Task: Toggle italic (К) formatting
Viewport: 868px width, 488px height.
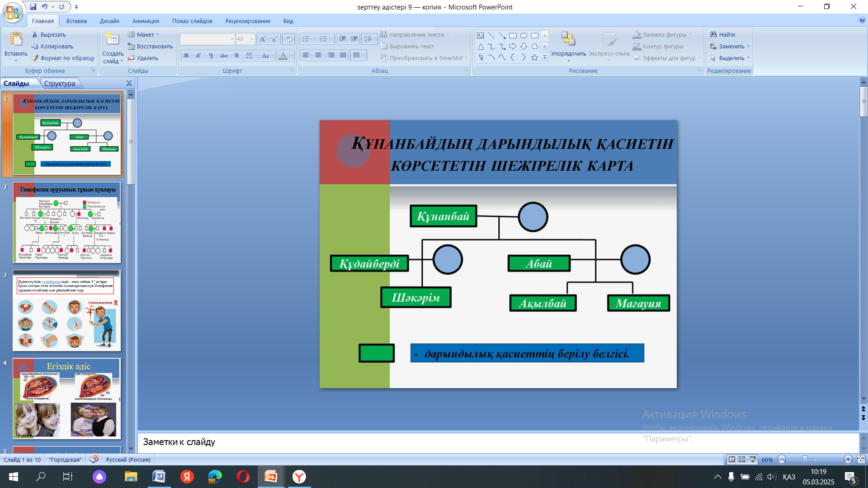Action: [198, 56]
